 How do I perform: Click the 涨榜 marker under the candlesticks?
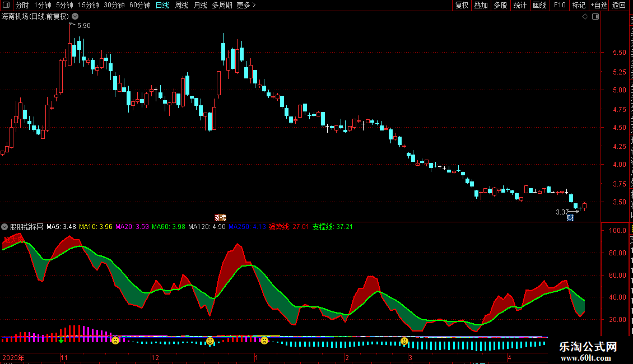point(220,217)
